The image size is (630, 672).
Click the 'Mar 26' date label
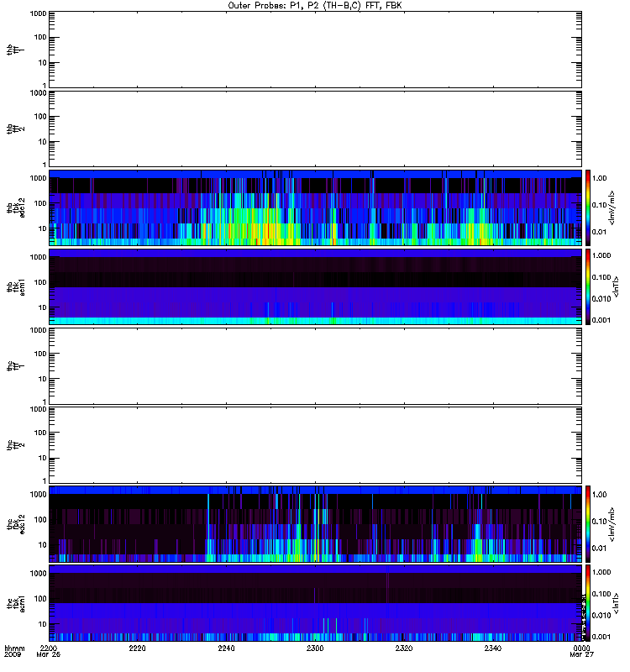[49, 654]
